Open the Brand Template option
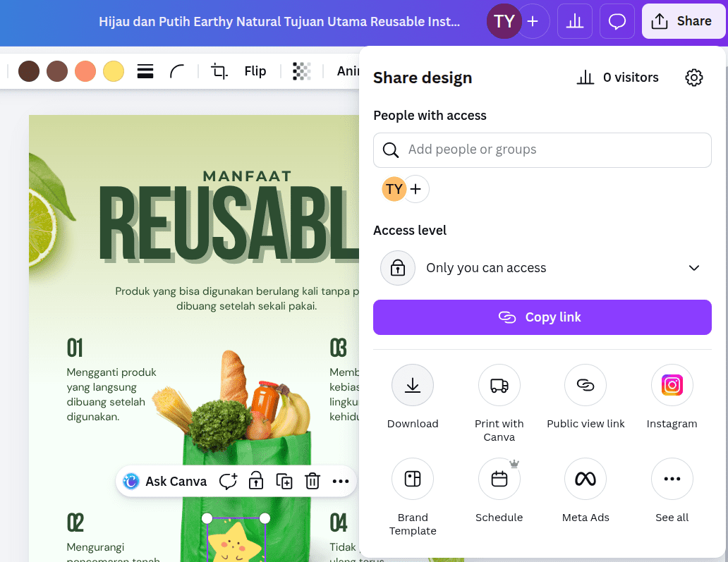728x562 pixels. [413, 479]
